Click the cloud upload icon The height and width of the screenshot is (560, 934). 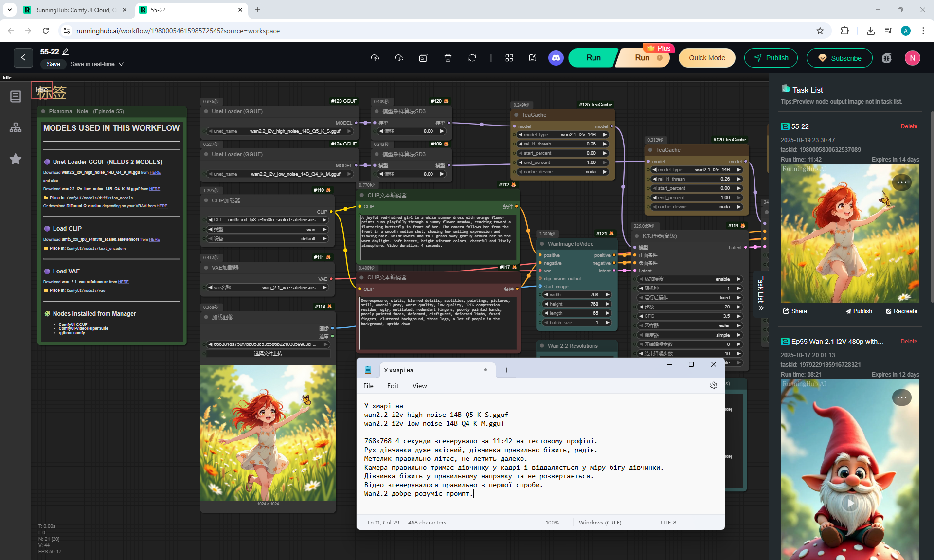pyautogui.click(x=375, y=58)
